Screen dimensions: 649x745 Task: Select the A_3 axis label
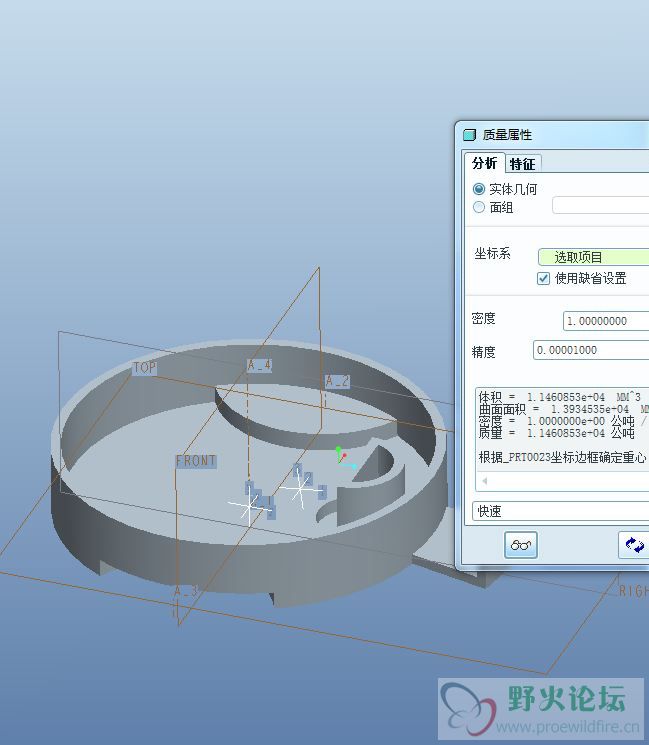[185, 592]
